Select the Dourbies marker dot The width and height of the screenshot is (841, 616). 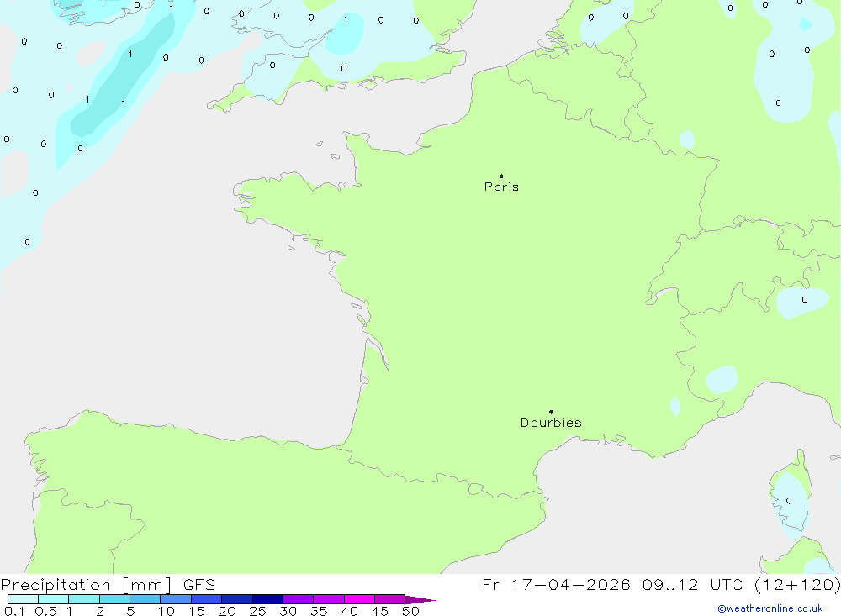click(x=551, y=412)
